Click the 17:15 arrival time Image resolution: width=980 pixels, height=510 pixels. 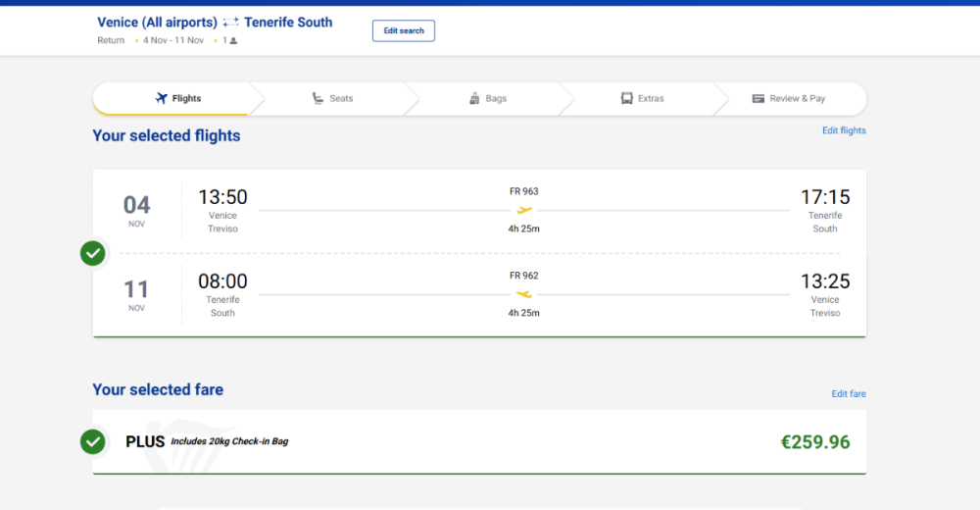(x=825, y=197)
